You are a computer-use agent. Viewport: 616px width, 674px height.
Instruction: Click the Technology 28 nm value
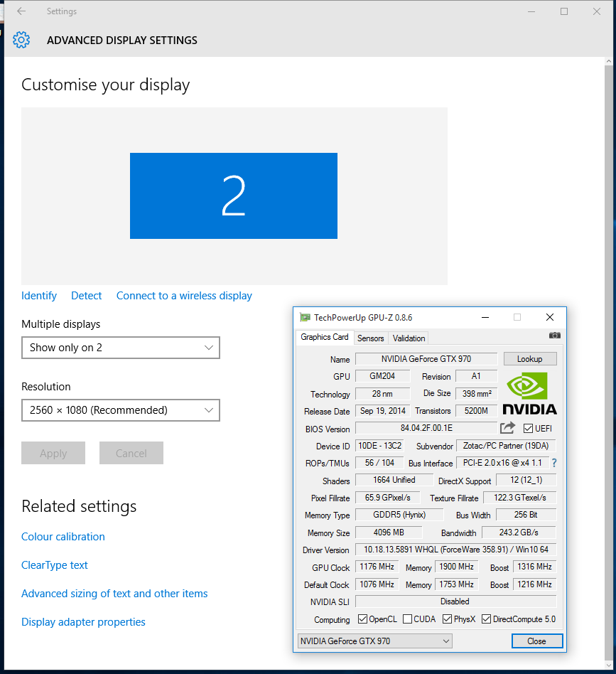[383, 394]
